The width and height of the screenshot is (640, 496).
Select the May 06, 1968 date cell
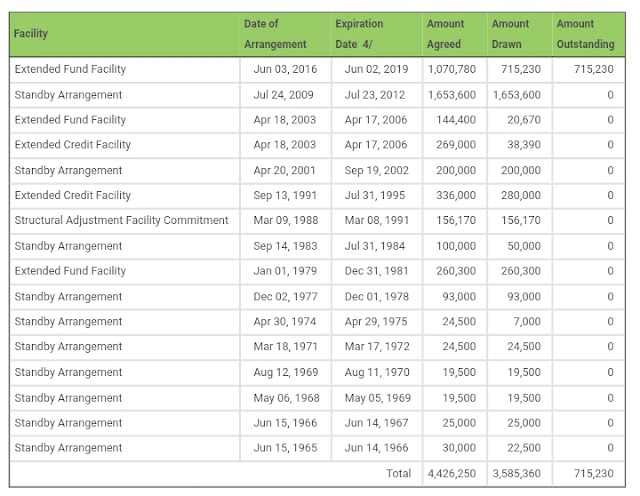point(286,398)
